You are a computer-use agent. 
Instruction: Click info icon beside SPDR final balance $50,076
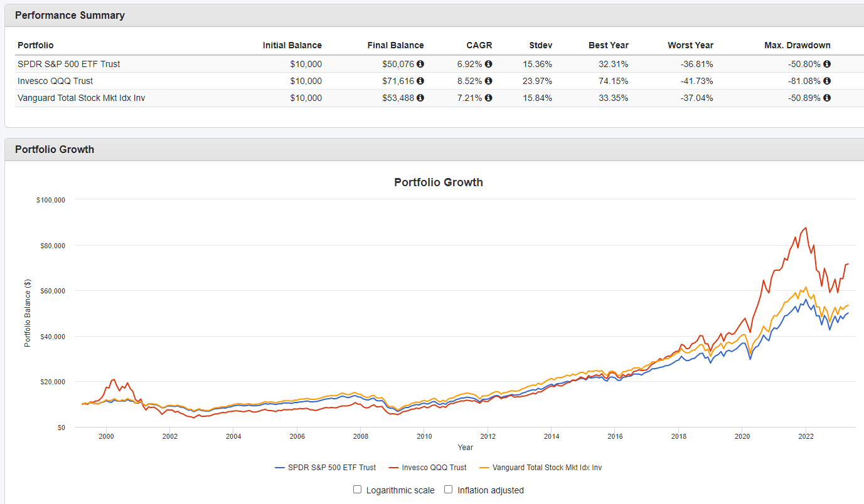(420, 64)
